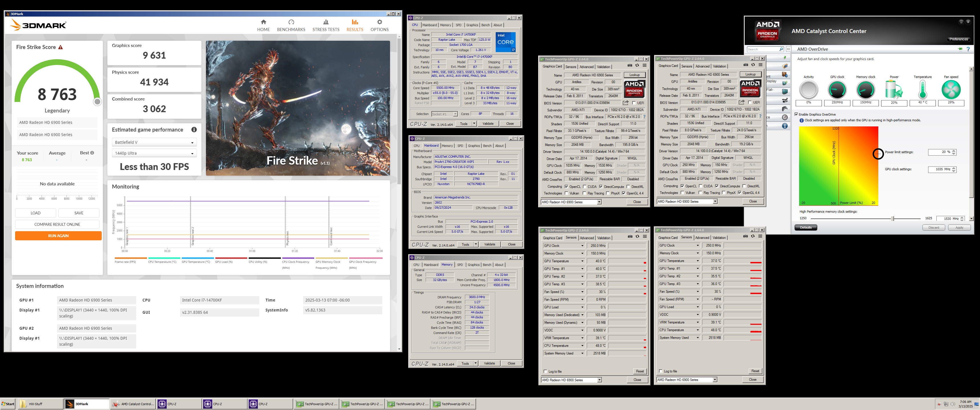Click the 3DMark SAVE button

[79, 213]
